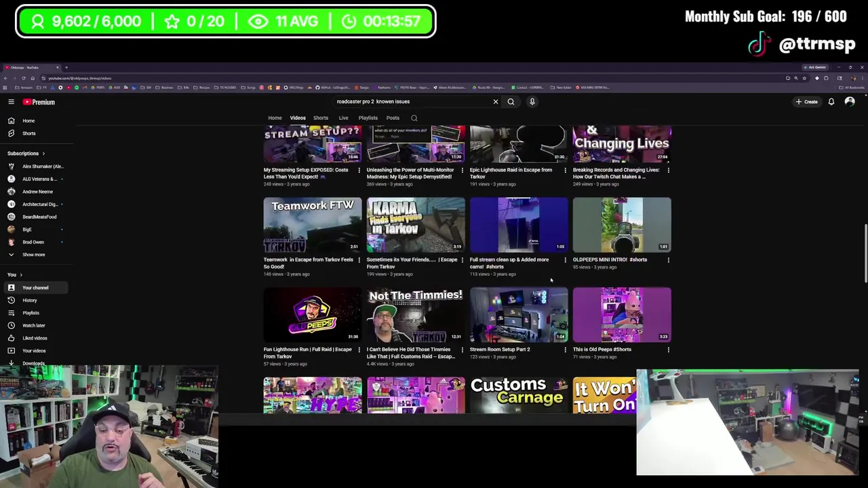Image resolution: width=868 pixels, height=488 pixels.
Task: Open options menu for This is Old Peeps
Action: click(669, 350)
